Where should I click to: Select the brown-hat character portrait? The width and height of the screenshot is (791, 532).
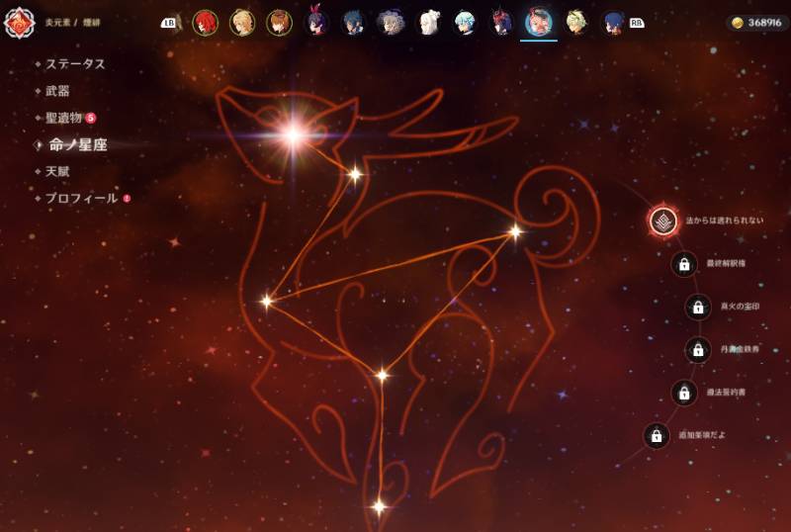(279, 23)
